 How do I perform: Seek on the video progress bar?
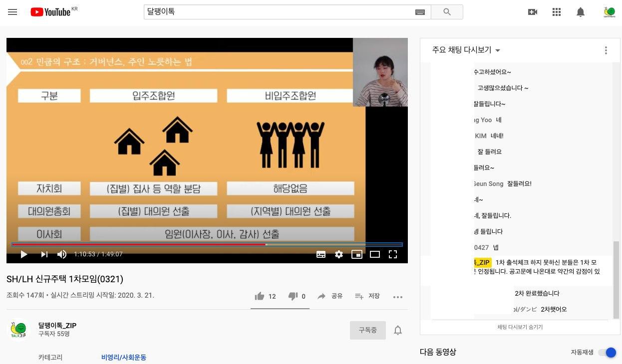[207, 244]
